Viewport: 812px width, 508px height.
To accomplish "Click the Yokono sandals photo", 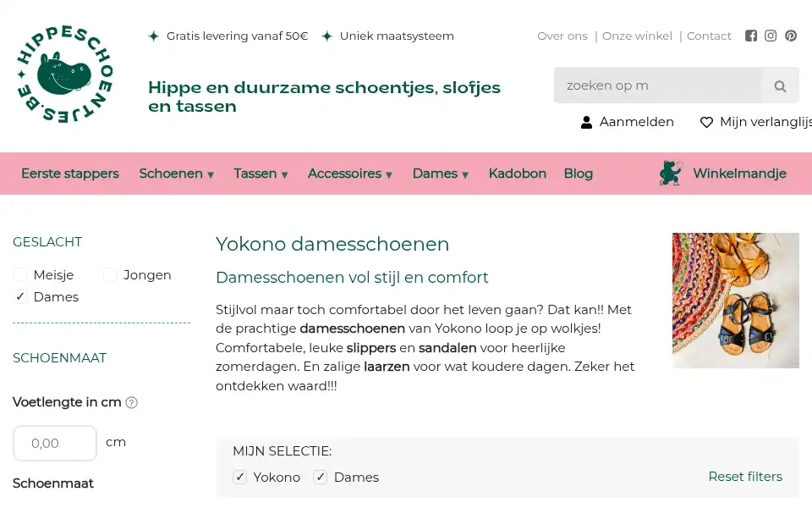I will point(735,301).
